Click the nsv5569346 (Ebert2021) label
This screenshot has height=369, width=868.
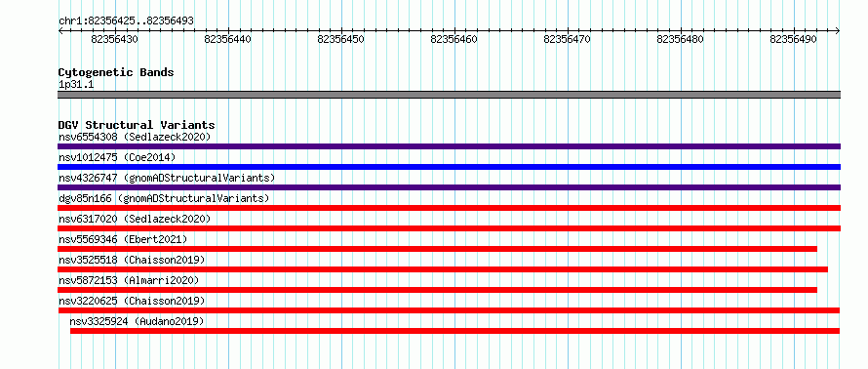(123, 239)
